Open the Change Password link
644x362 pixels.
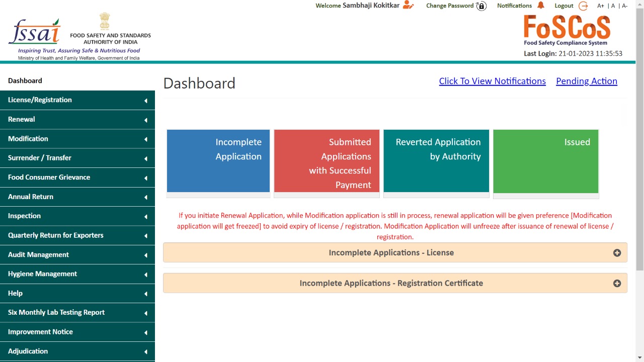(450, 6)
